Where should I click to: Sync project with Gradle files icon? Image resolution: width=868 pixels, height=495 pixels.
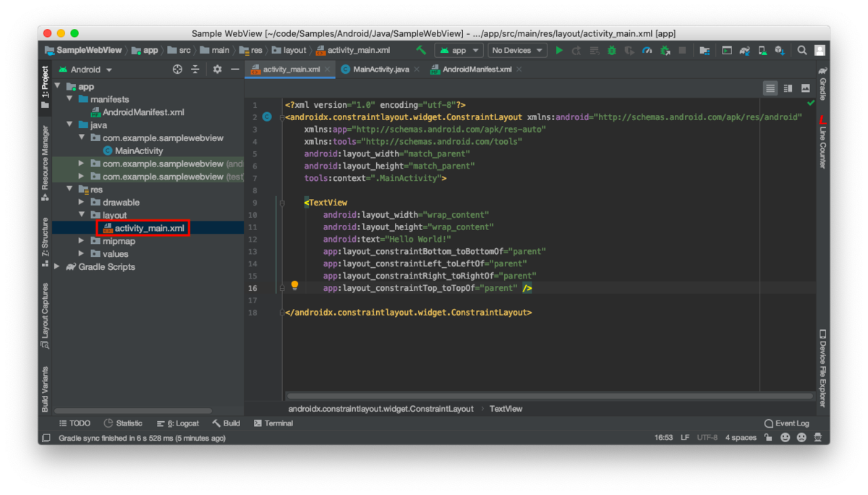pos(744,51)
